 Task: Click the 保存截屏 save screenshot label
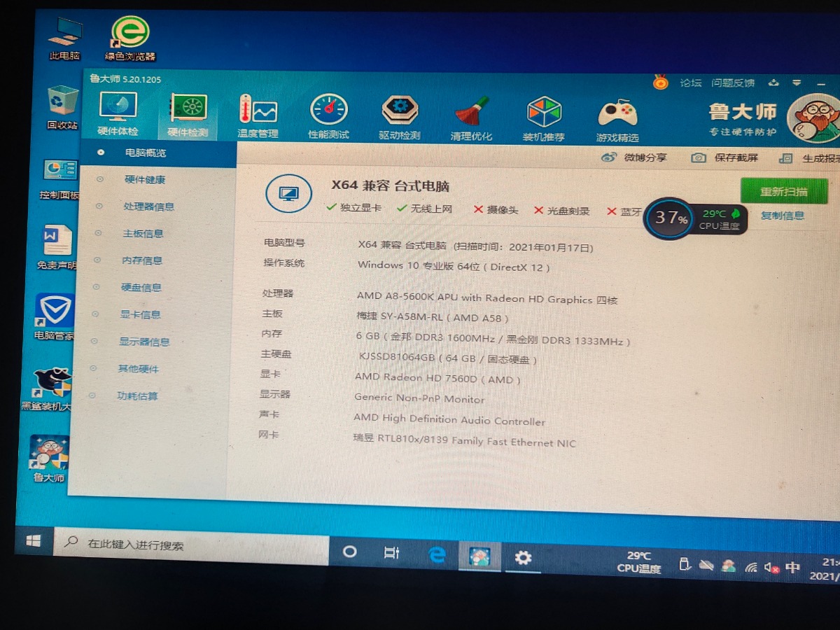[736, 158]
